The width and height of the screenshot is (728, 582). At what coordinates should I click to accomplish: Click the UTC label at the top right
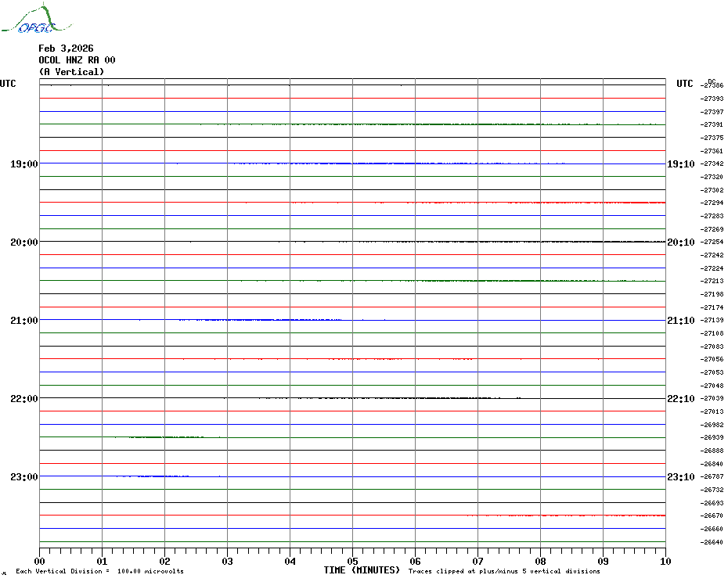[x=684, y=84]
